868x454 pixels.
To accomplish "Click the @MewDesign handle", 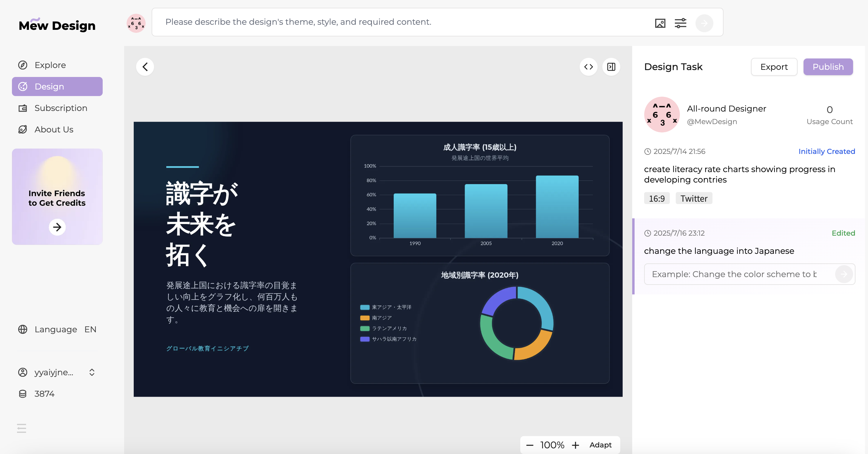I will pos(712,122).
